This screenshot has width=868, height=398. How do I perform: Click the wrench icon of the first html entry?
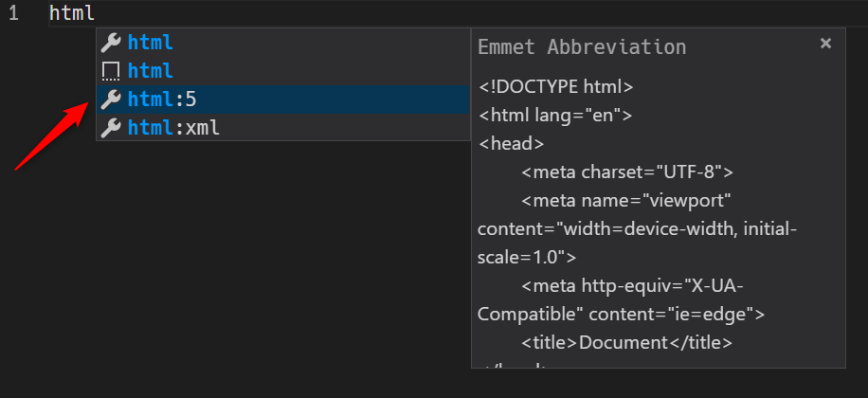click(111, 43)
